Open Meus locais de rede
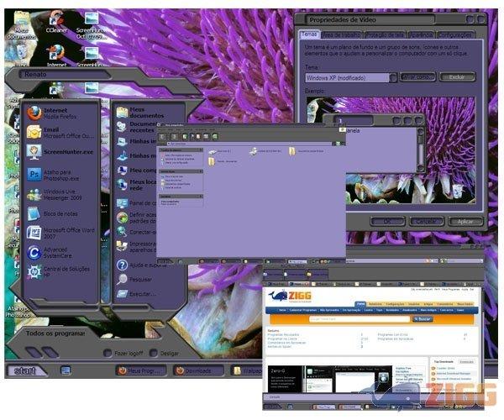 point(136,185)
